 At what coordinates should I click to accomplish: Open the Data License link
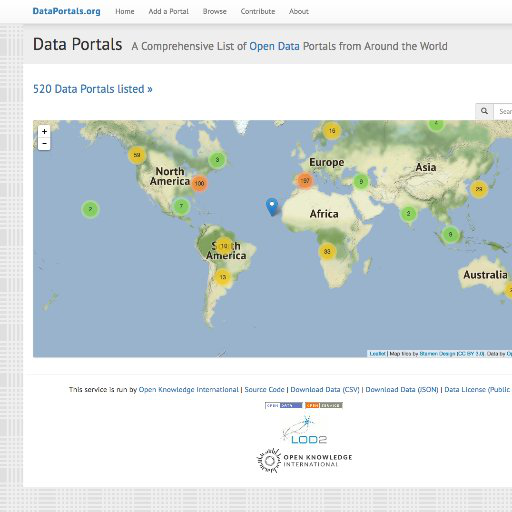[x=478, y=389]
